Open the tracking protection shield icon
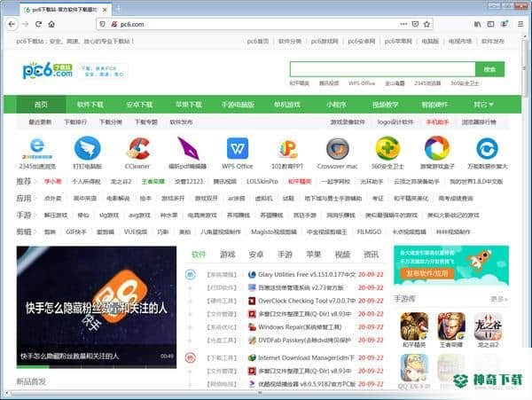Screen dimensions: 532x400 (x=102, y=24)
